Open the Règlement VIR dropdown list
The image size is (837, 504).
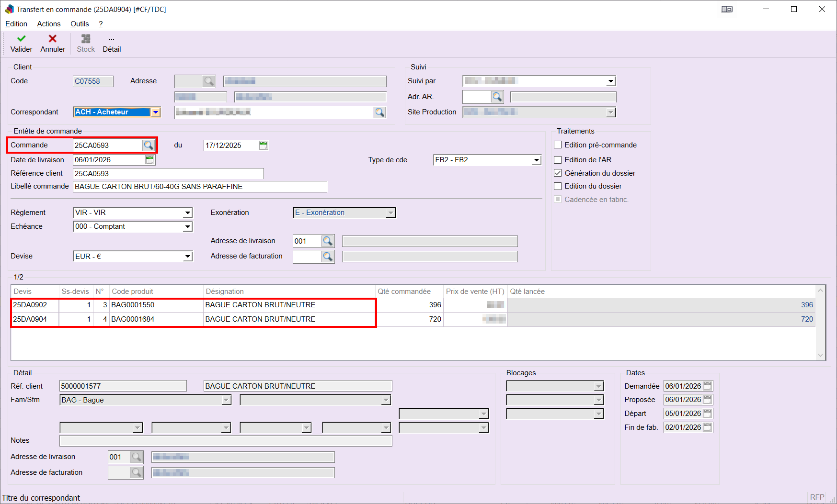188,213
